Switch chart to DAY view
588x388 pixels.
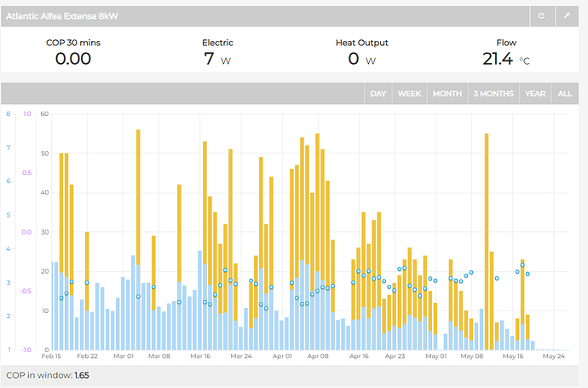[x=378, y=94]
